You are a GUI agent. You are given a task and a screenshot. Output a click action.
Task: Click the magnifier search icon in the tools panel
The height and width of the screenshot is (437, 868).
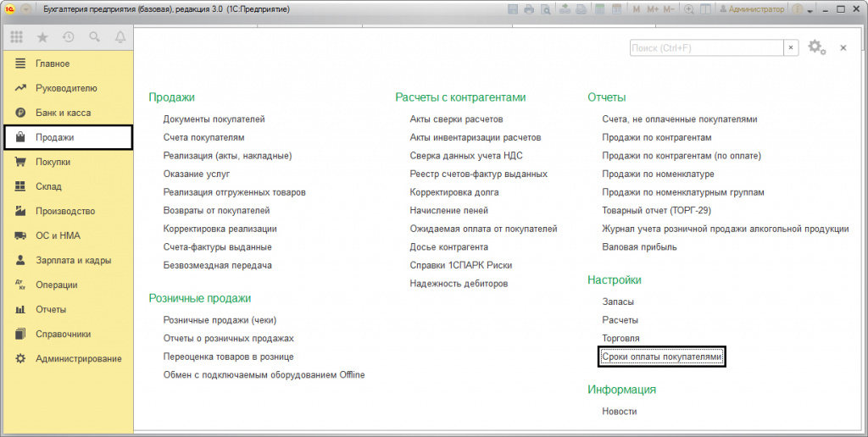94,38
